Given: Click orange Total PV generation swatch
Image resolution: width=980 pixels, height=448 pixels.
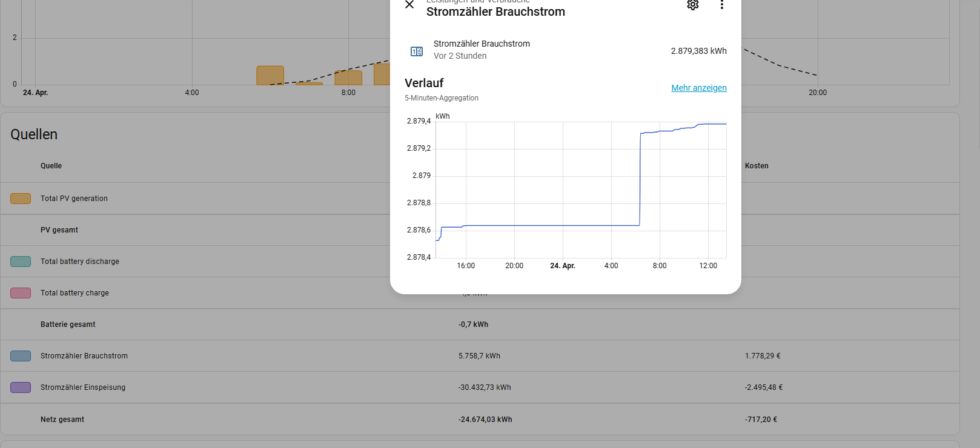Looking at the screenshot, I should click(21, 199).
